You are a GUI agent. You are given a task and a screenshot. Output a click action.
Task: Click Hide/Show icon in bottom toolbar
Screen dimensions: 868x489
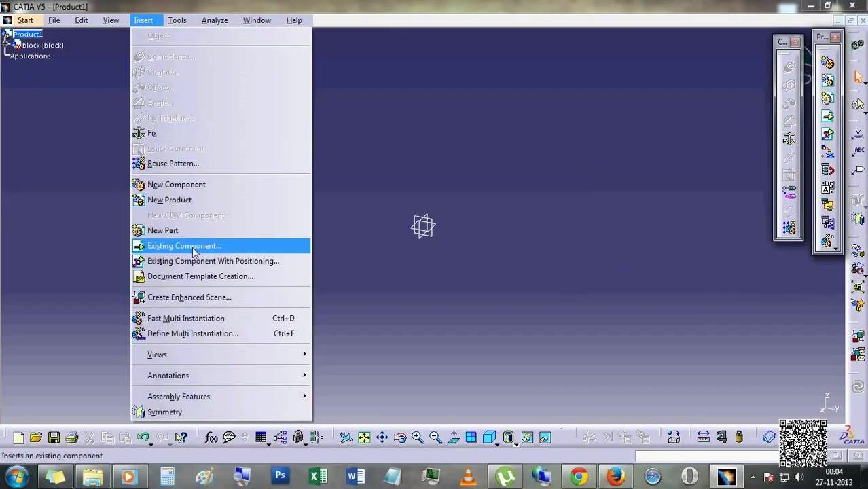click(527, 438)
